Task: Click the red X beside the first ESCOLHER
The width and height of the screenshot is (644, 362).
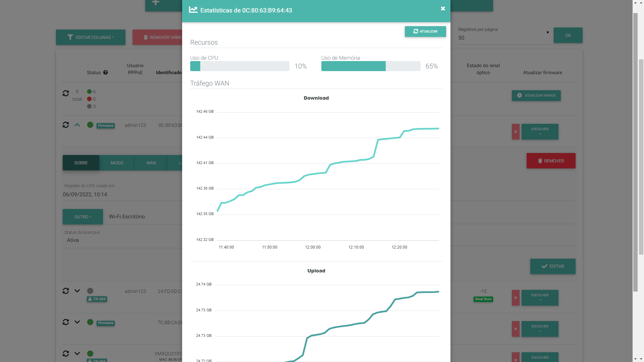Action: [x=516, y=132]
